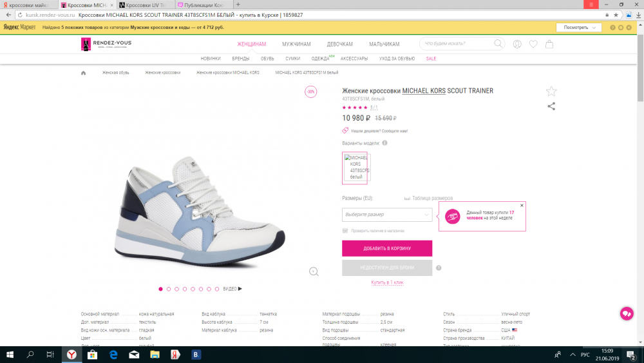Close the Yandex Market bar
644x363 pixels.
629,28
